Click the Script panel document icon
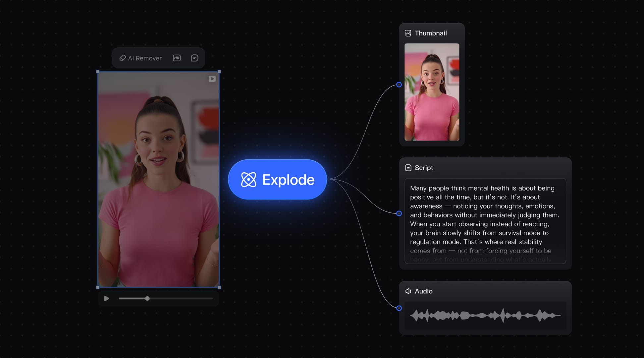The height and width of the screenshot is (358, 644). tap(408, 168)
